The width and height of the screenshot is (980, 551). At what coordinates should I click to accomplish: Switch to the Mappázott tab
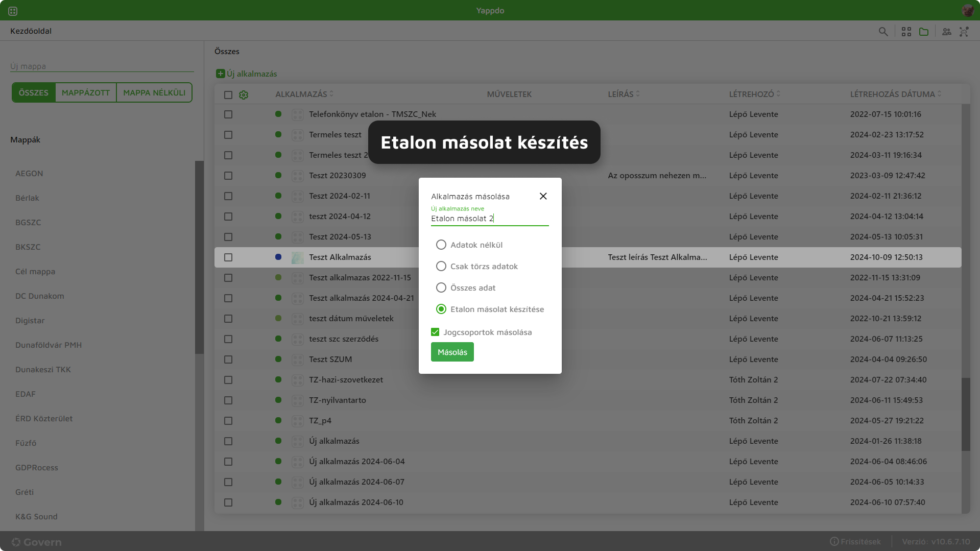pyautogui.click(x=86, y=92)
